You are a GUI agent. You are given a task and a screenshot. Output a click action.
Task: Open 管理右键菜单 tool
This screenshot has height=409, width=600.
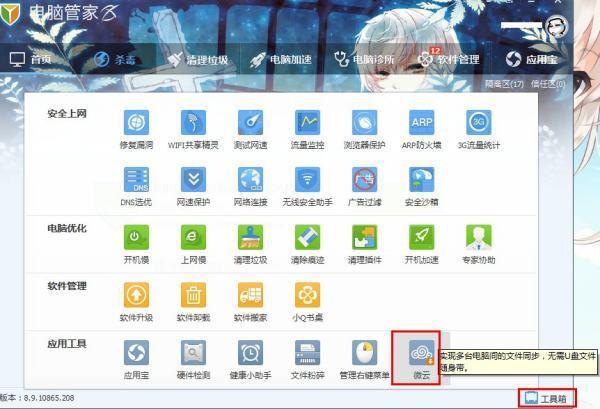point(364,360)
